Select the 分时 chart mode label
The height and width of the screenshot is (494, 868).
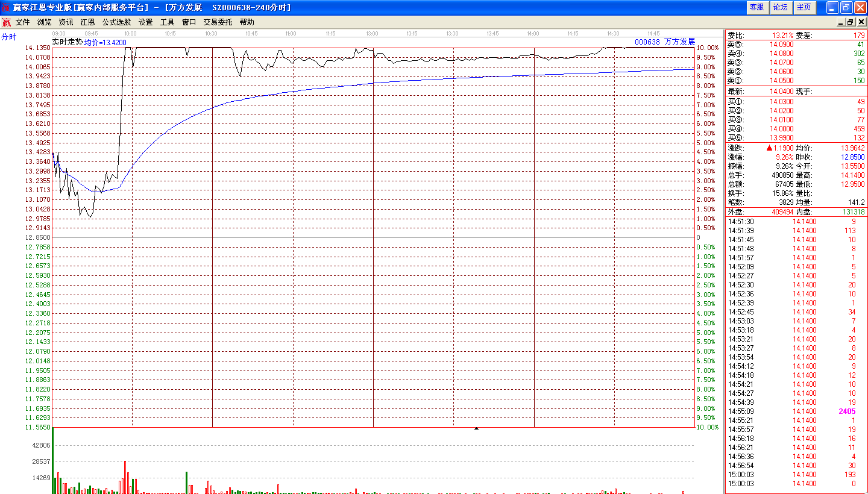tap(9, 37)
